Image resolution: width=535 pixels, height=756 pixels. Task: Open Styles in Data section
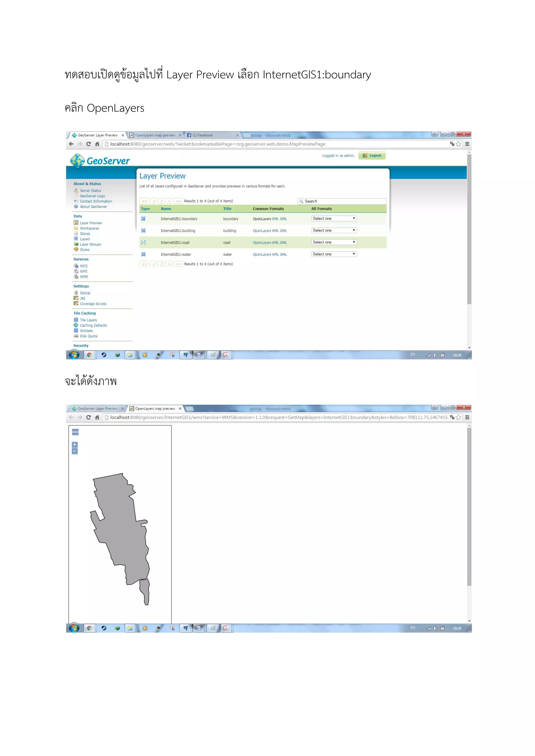tap(84, 250)
